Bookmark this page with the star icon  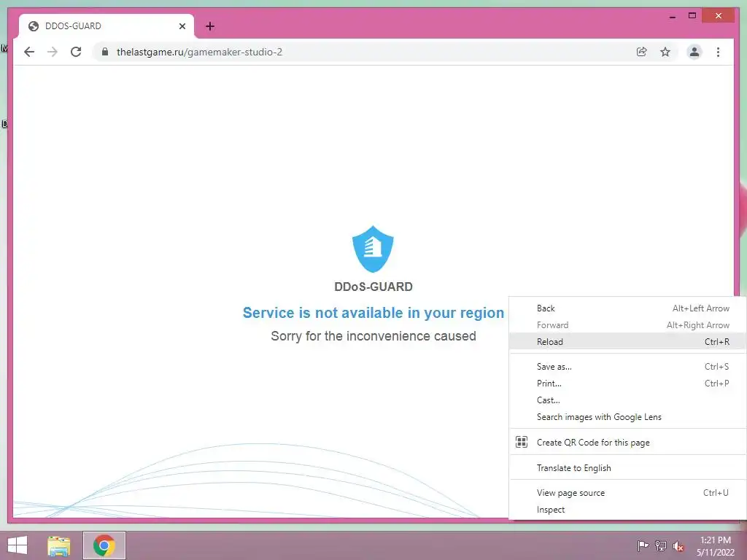(665, 52)
